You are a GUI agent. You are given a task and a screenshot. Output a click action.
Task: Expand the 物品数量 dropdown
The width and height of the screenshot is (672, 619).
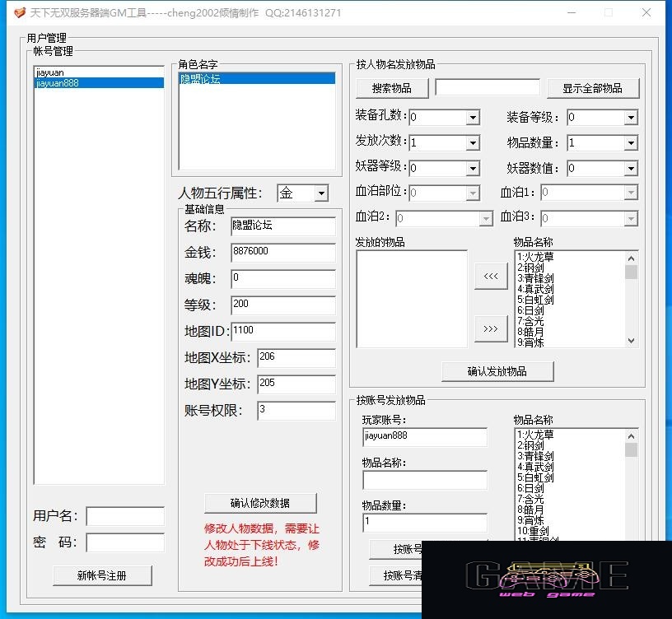click(x=631, y=142)
